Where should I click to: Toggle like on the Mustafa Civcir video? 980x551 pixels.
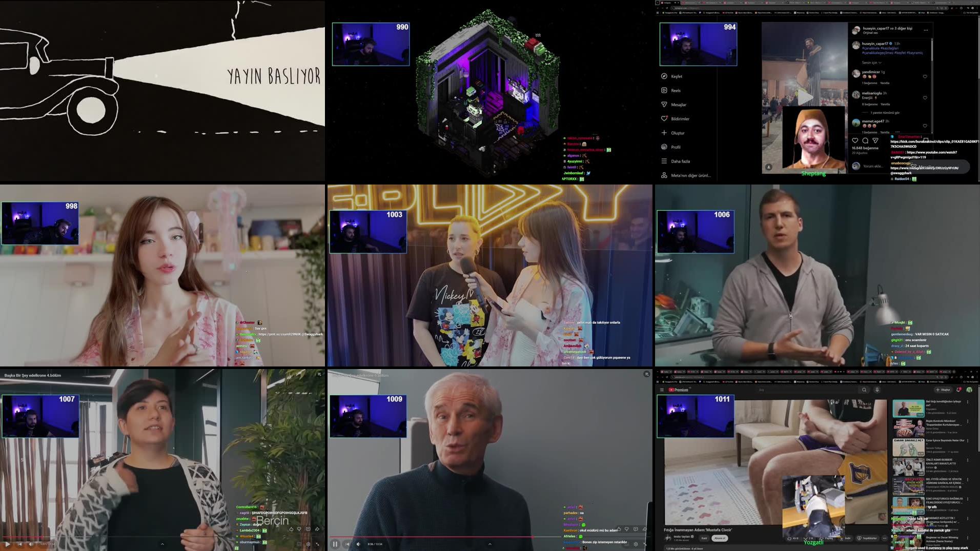point(789,538)
